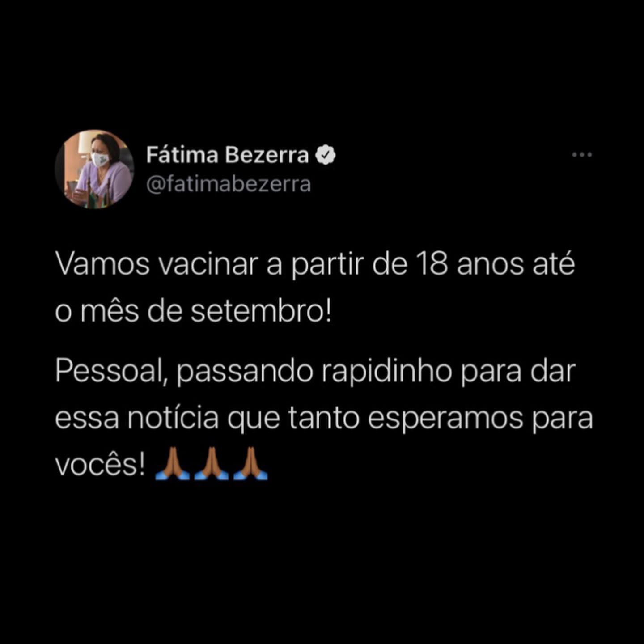This screenshot has height=644, width=644.
Task: Open the @fatimabezerra handle link
Action: click(x=229, y=184)
